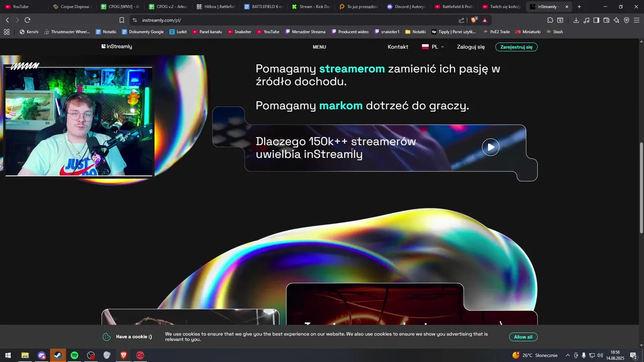This screenshot has height=362, width=644.
Task: Open the PoE2 Trade bookmark
Action: pyautogui.click(x=497, y=32)
